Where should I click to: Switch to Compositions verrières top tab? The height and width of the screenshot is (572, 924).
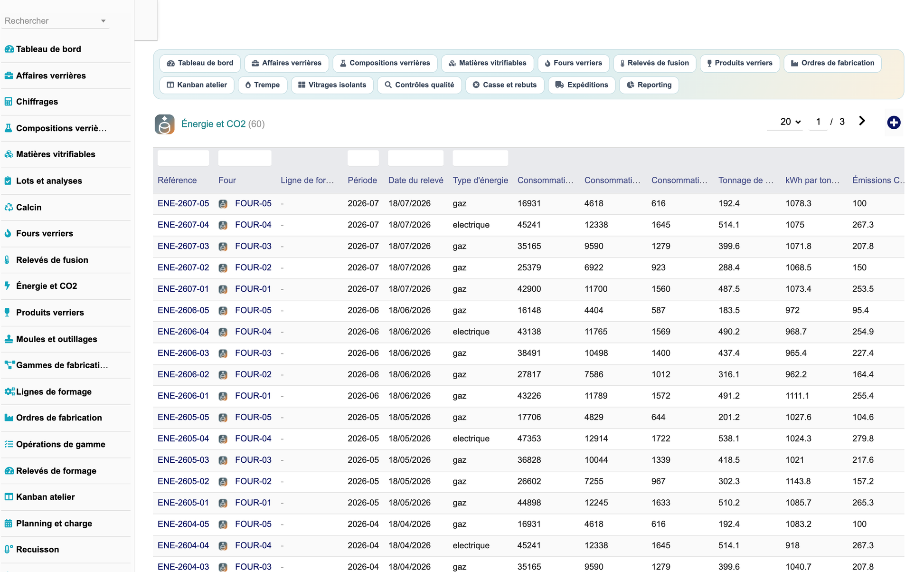pos(385,63)
